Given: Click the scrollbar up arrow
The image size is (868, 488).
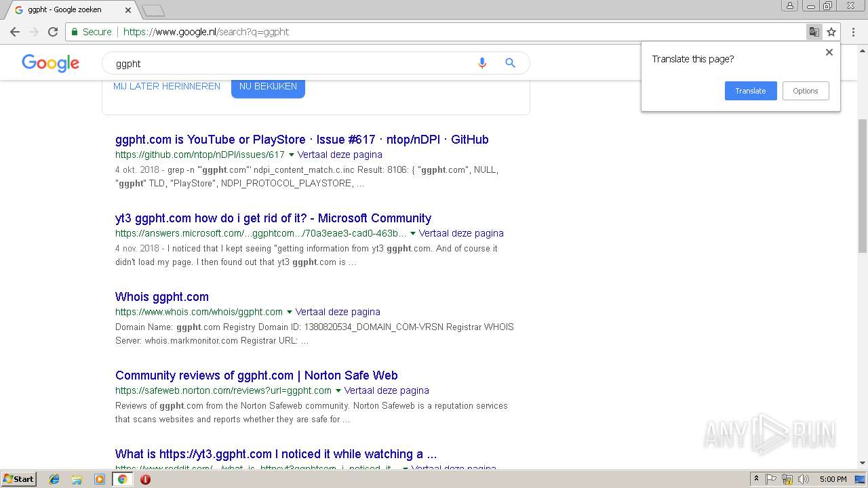Looking at the screenshot, I should 862,50.
